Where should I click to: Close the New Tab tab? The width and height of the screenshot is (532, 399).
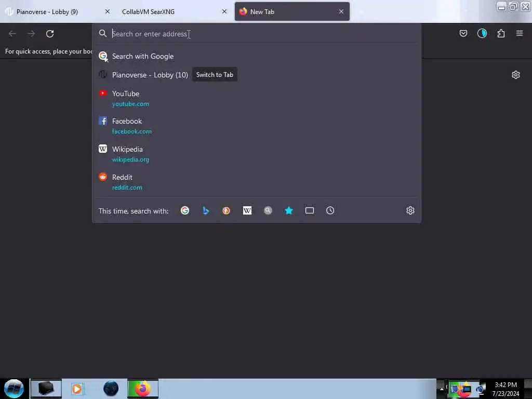[341, 11]
